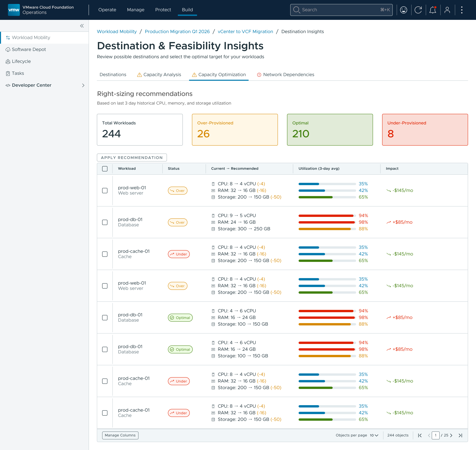Open Production Migration Q1 2026 breadcrumb
Screen dimensions: 476x450
(x=177, y=32)
